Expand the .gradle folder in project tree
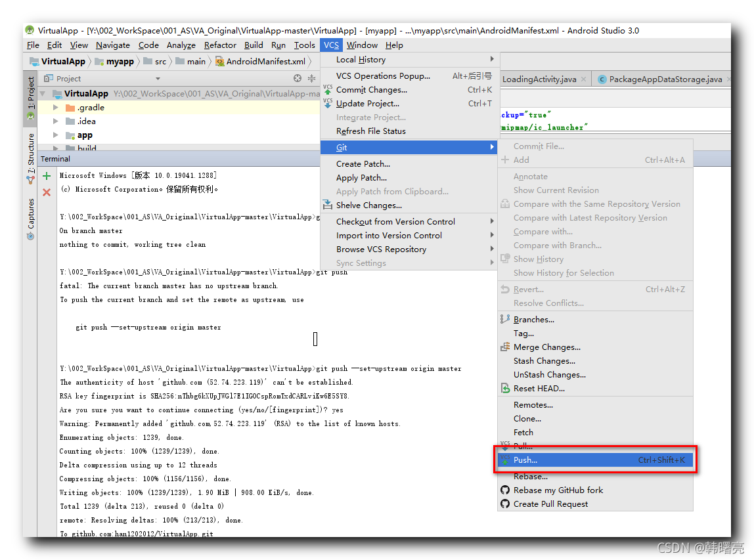The width and height of the screenshot is (754, 560). coord(56,107)
